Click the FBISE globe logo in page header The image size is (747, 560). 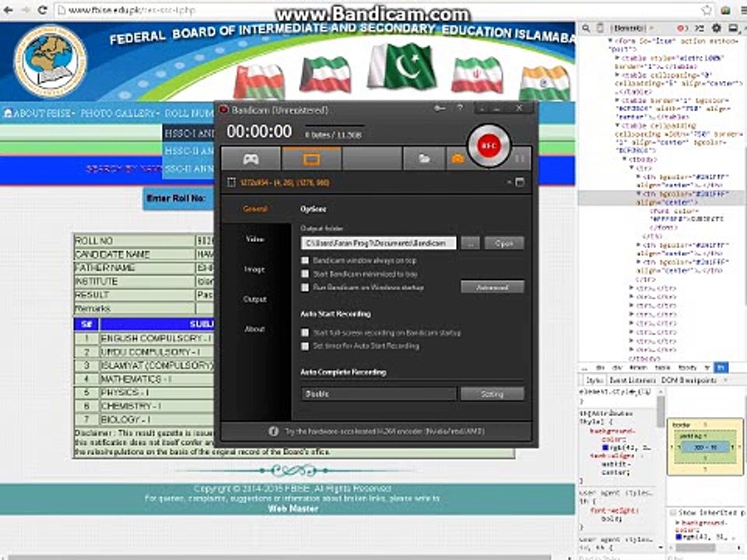50,61
